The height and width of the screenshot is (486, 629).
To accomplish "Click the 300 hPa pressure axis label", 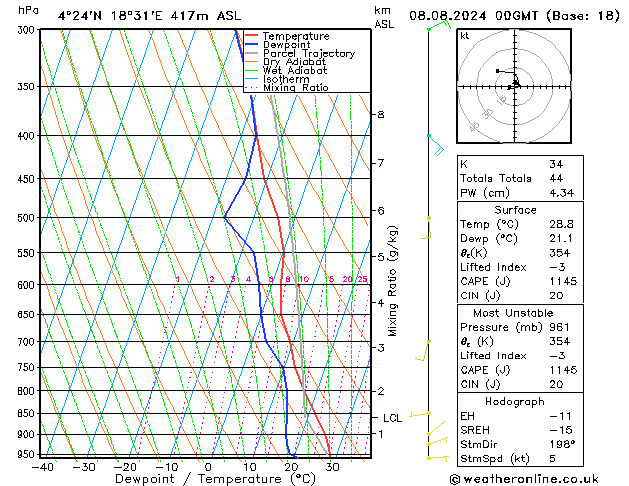I will click(x=26, y=30).
